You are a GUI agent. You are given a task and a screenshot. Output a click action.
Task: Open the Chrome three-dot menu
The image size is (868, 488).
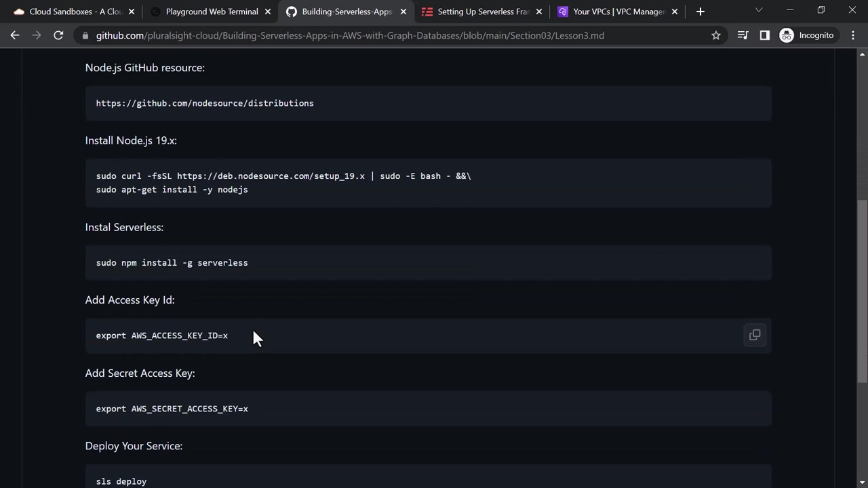pos(853,35)
